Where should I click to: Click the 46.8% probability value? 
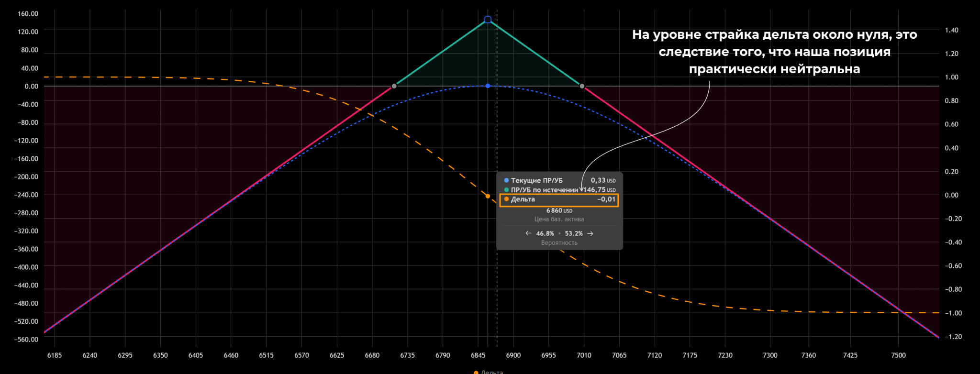tap(545, 233)
